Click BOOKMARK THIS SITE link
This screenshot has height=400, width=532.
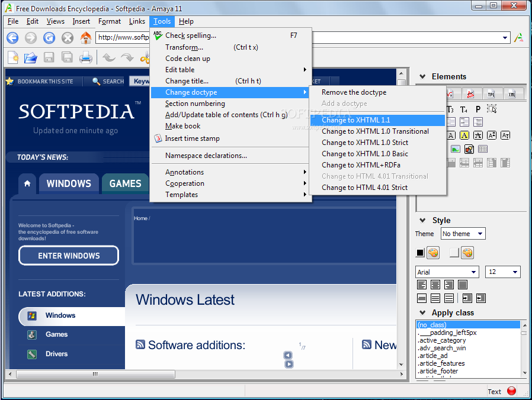click(46, 81)
